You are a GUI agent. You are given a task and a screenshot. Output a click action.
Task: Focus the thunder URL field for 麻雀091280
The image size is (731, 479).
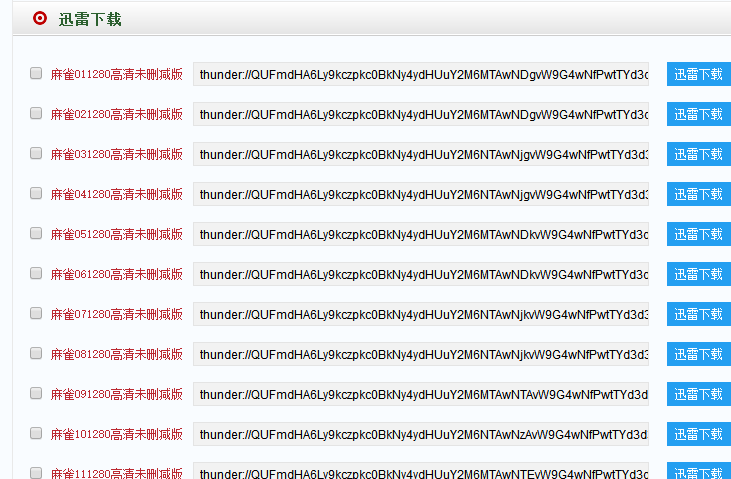point(421,394)
